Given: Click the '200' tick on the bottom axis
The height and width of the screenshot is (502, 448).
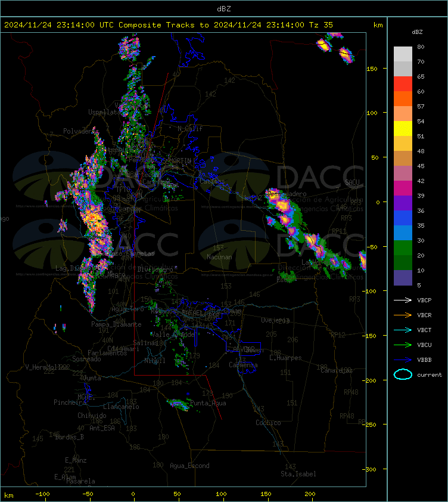Looking at the screenshot, I should click(310, 494).
